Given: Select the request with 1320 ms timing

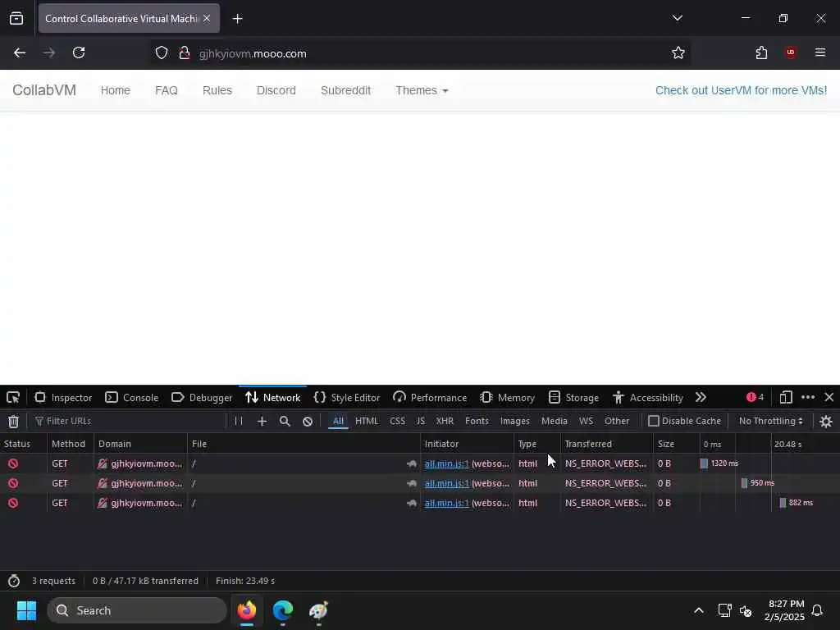Looking at the screenshot, I should [420, 463].
